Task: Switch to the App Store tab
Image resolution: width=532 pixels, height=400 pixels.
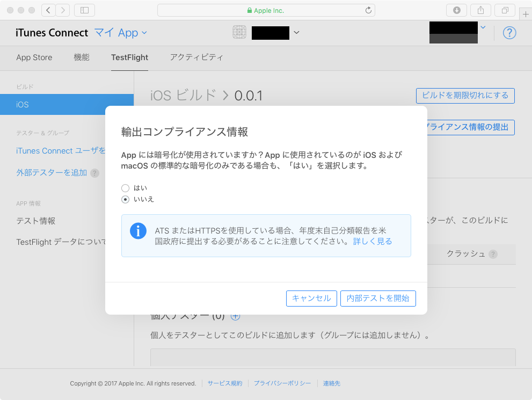Action: [x=34, y=57]
